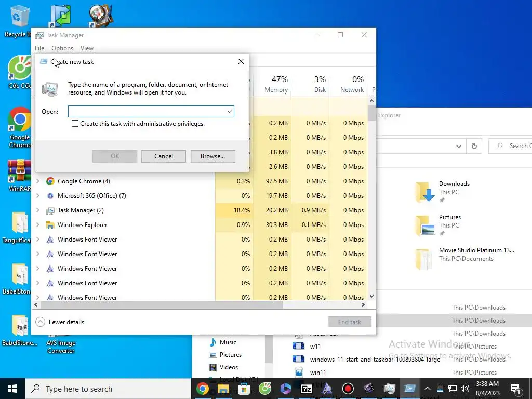532x399 pixels.
Task: Open the WinRAR desktop shortcut
Action: click(x=19, y=176)
